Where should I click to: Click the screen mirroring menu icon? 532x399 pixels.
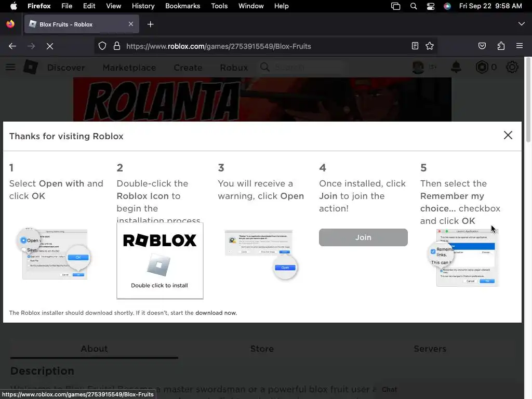click(x=395, y=6)
